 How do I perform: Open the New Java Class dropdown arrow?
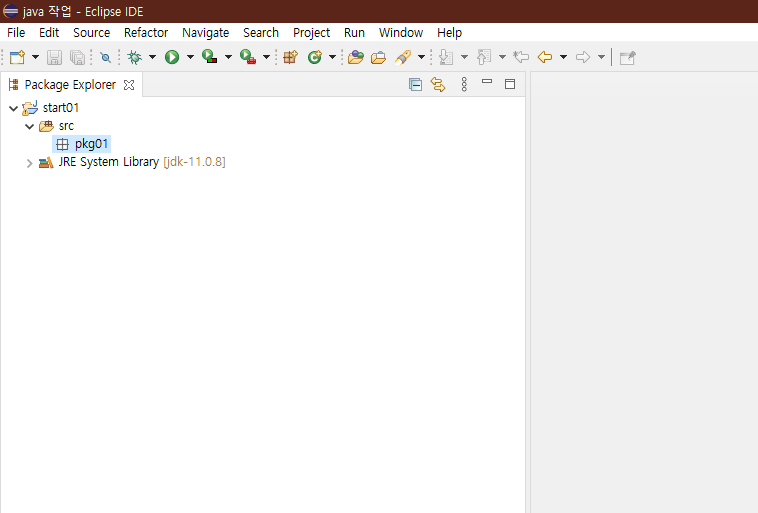click(x=333, y=57)
